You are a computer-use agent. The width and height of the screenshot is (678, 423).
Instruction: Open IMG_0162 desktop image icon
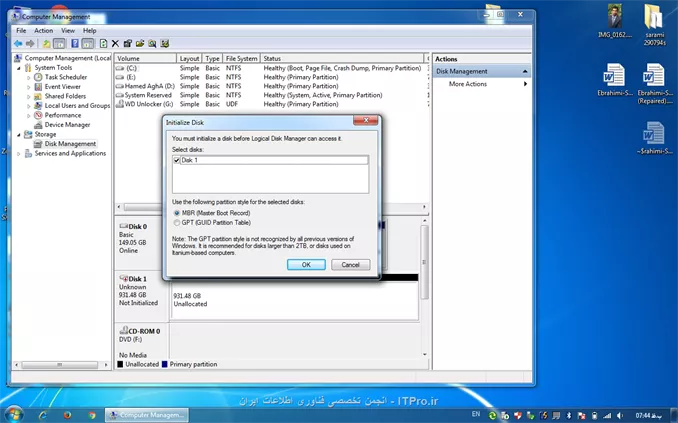[x=614, y=22]
